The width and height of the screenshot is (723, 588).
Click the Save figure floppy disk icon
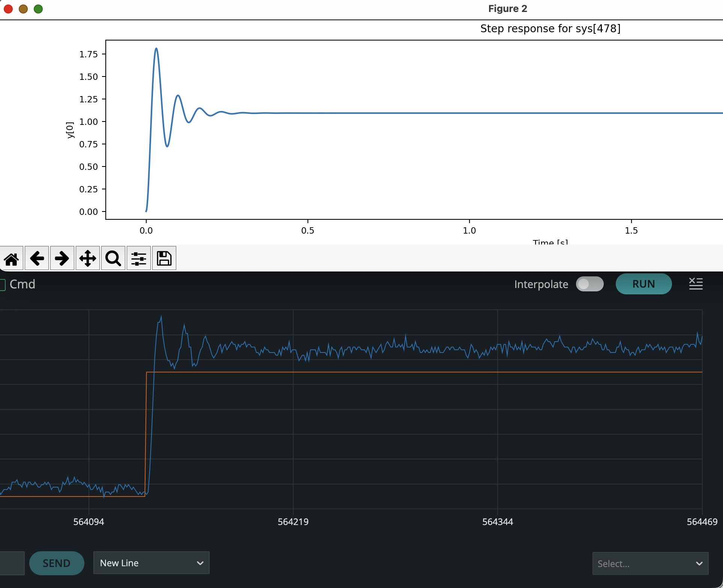coord(164,258)
